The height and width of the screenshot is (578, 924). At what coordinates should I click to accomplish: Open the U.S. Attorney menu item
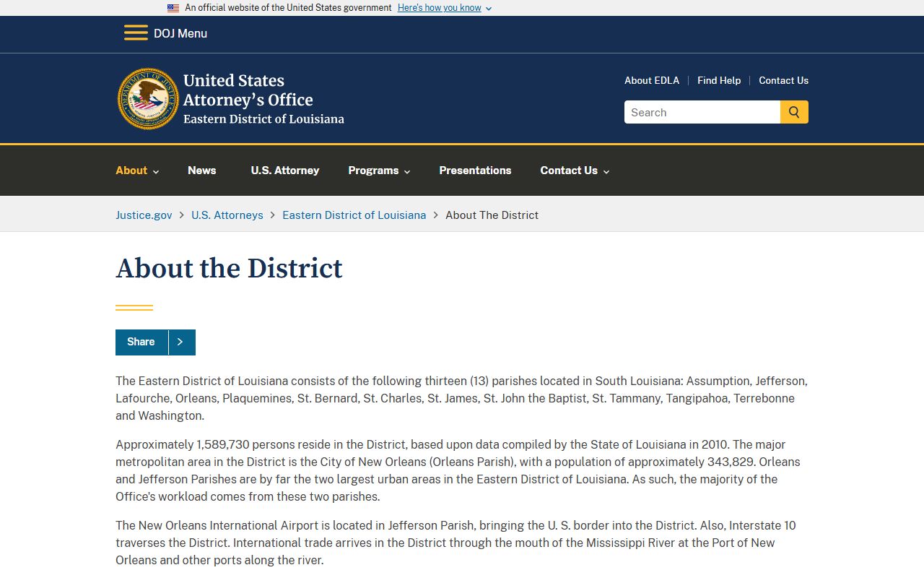pos(285,171)
